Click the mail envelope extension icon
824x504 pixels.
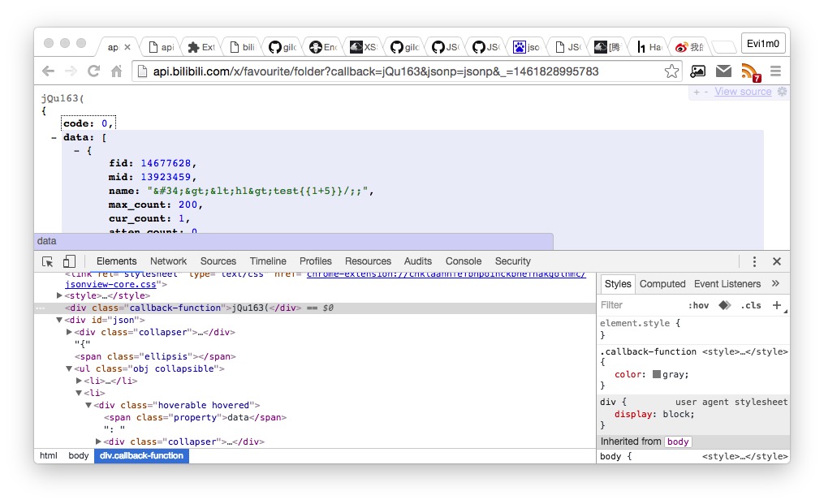pyautogui.click(x=724, y=71)
